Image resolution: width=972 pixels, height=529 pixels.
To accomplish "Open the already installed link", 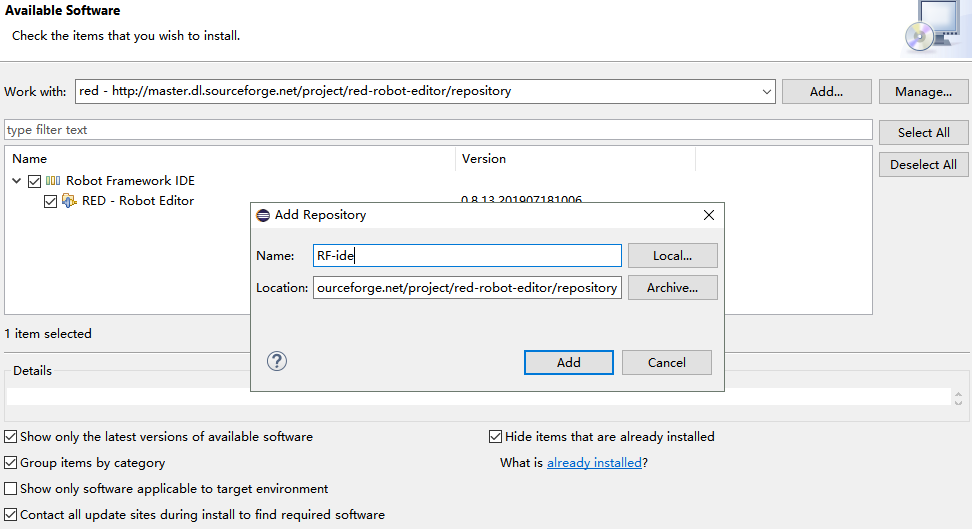I will (594, 463).
